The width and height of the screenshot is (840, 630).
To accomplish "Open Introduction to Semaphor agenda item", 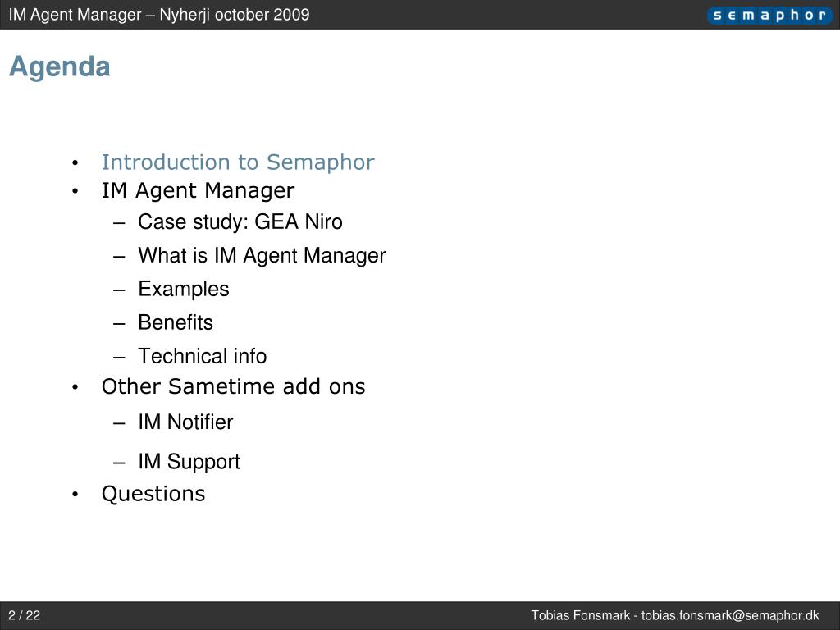I will click(238, 162).
